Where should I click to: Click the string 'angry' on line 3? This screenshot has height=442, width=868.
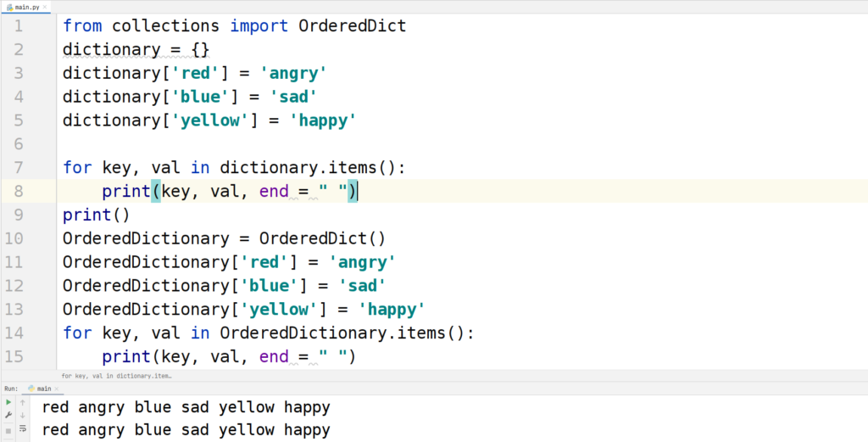(x=293, y=73)
